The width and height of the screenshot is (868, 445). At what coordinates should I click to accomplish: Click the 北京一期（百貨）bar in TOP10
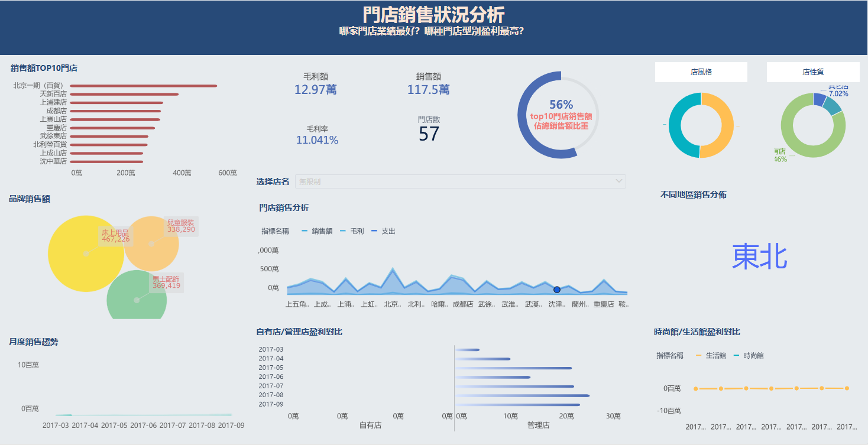click(143, 86)
